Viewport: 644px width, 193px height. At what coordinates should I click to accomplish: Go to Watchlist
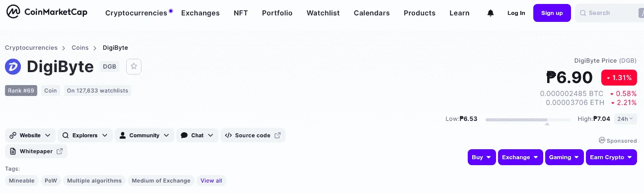point(323,13)
